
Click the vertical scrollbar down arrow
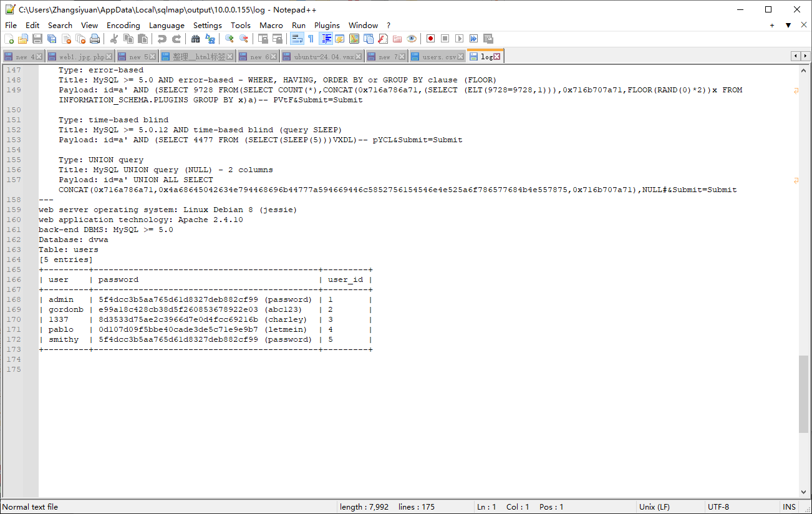click(803, 492)
